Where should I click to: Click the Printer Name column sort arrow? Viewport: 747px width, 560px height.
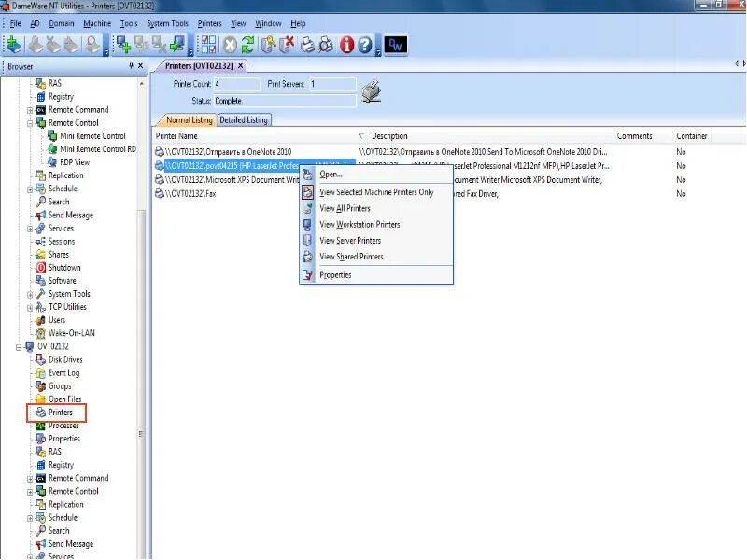361,136
